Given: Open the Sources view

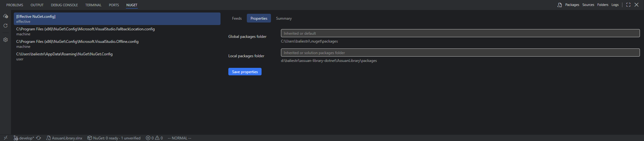Looking at the screenshot, I should click(x=588, y=5).
